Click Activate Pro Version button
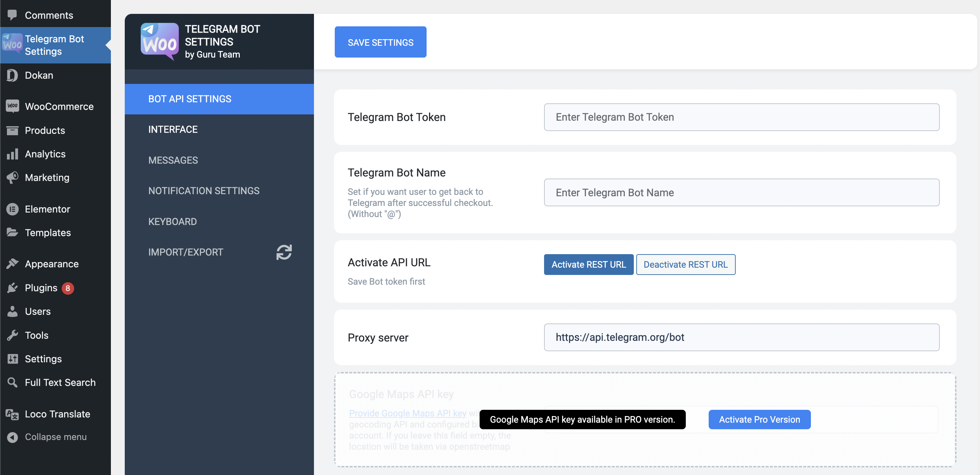The height and width of the screenshot is (475, 980). pyautogui.click(x=759, y=420)
